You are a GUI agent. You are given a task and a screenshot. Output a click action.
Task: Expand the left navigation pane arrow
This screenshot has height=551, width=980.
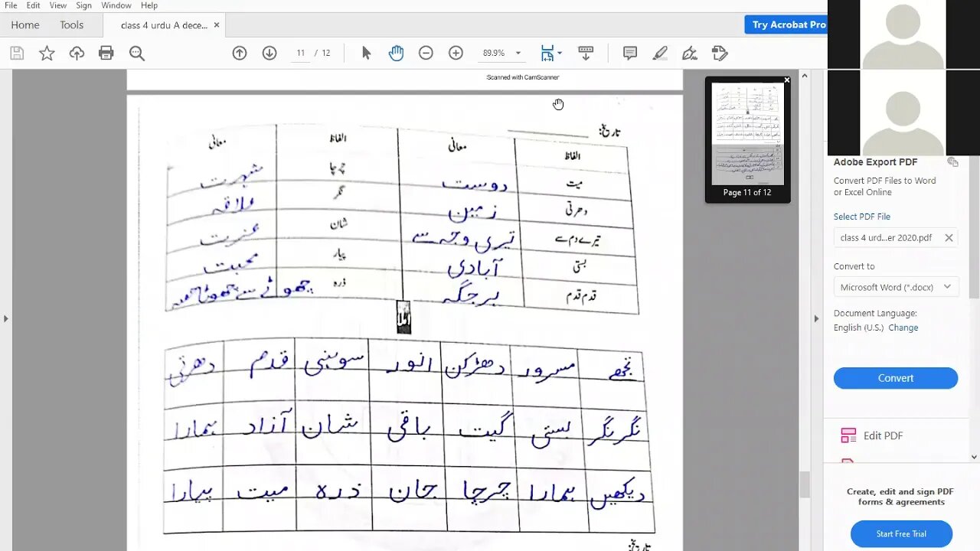5,318
